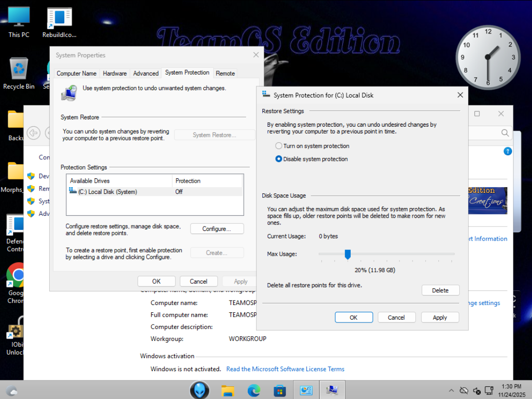Close the System Properties dialog
Viewport: 532px width, 399px height.
click(256, 55)
